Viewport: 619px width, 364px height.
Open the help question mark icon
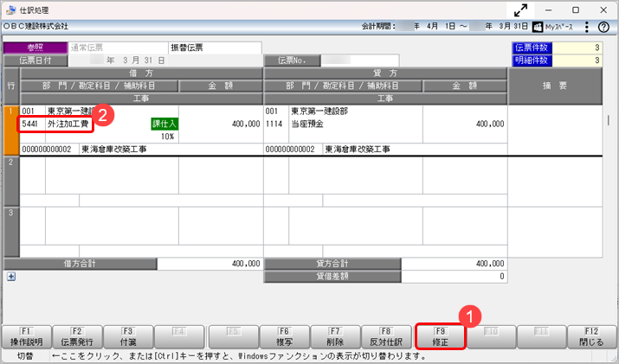click(603, 27)
